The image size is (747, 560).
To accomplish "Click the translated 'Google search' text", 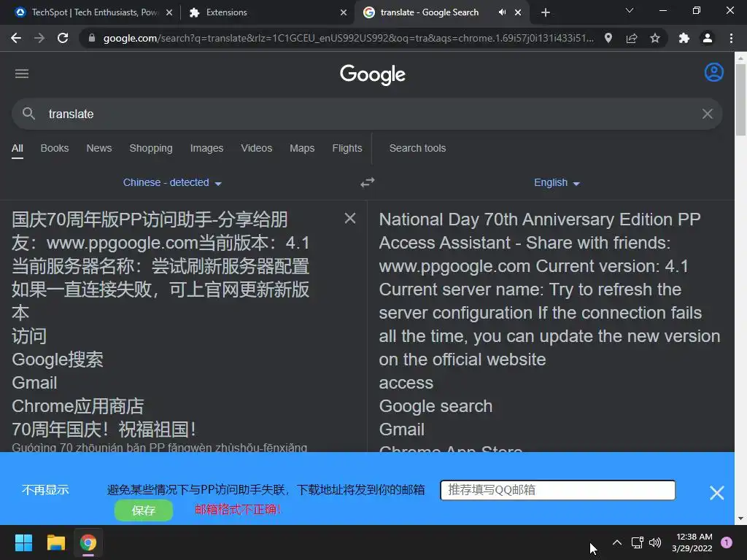I will (436, 406).
